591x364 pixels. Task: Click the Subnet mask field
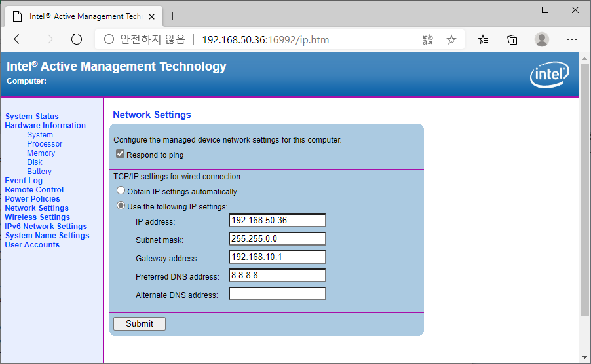click(277, 239)
